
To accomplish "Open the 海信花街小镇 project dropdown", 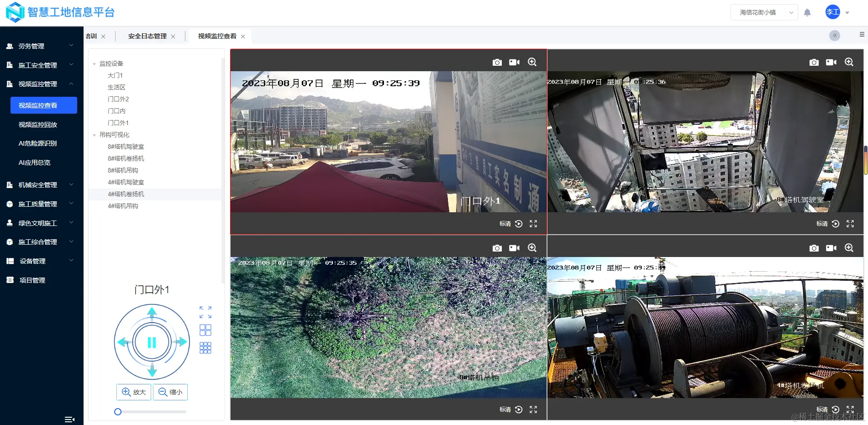I will tap(764, 12).
